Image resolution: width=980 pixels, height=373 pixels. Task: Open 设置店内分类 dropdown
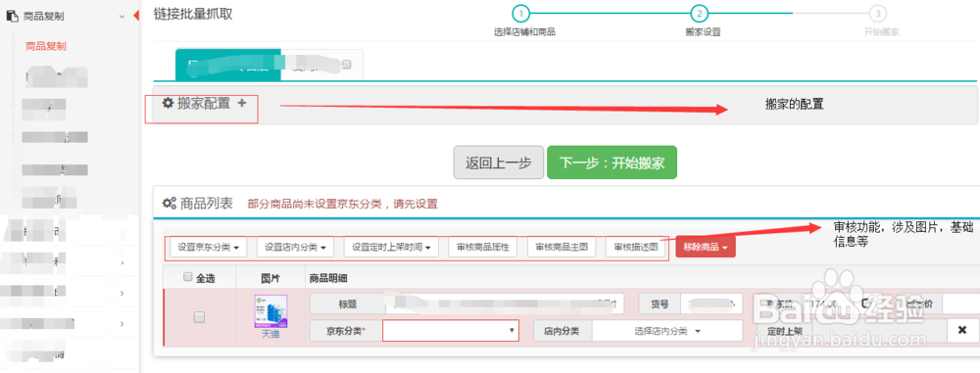pyautogui.click(x=296, y=247)
